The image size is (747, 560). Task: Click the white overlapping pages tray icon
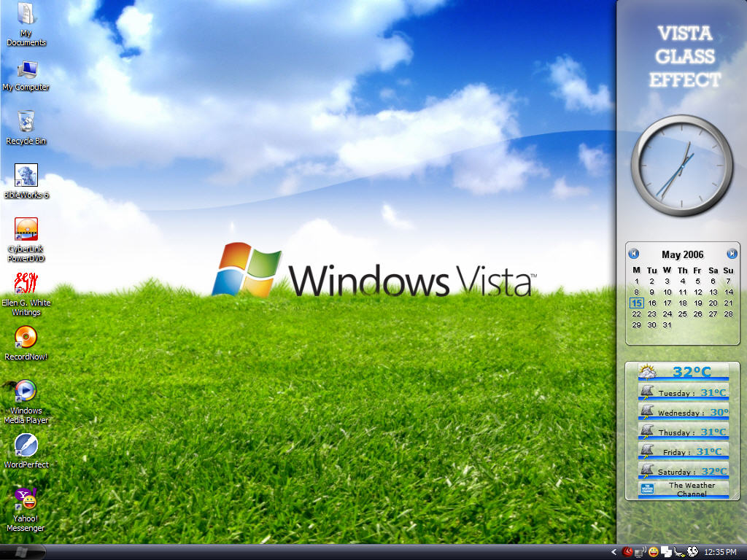pyautogui.click(x=667, y=552)
